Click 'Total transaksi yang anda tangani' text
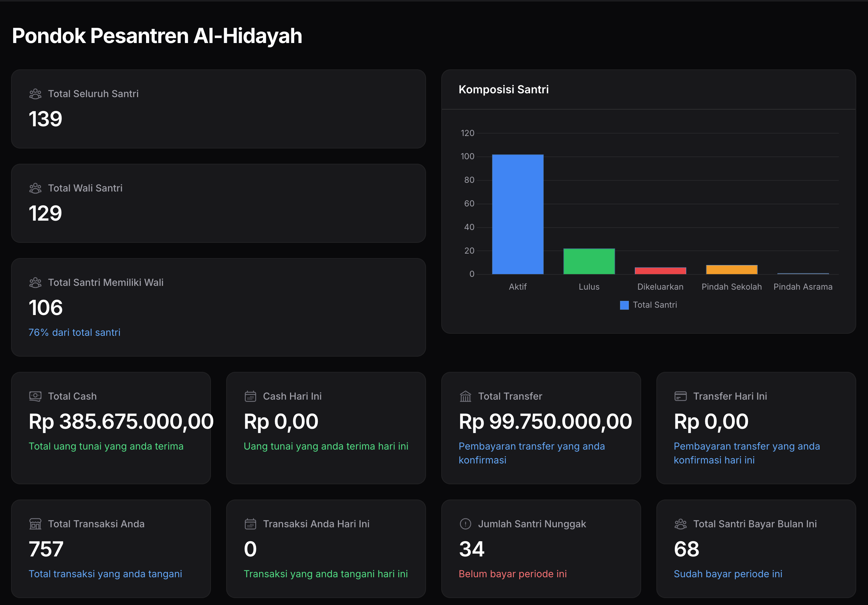This screenshot has height=605, width=868. [105, 574]
